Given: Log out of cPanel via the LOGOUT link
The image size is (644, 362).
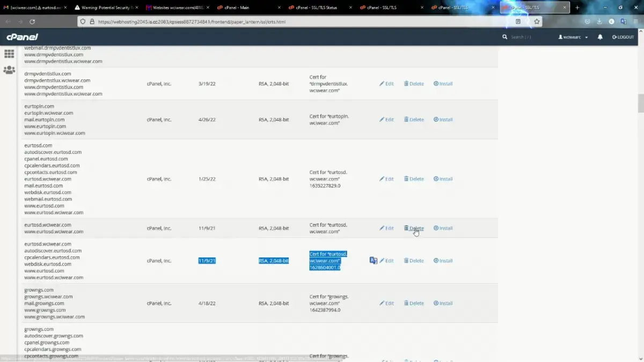Looking at the screenshot, I should pyautogui.click(x=623, y=37).
